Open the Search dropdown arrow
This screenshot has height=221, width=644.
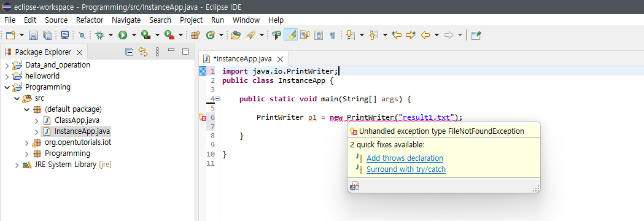[262, 36]
